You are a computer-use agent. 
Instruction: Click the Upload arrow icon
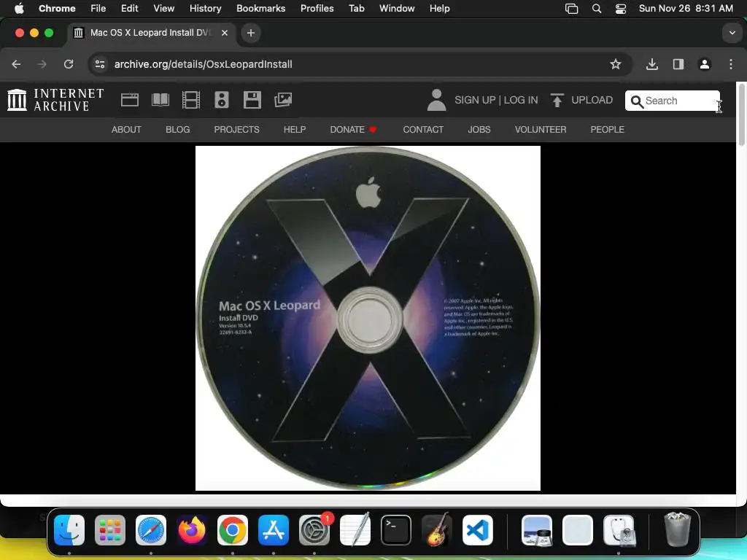point(557,100)
